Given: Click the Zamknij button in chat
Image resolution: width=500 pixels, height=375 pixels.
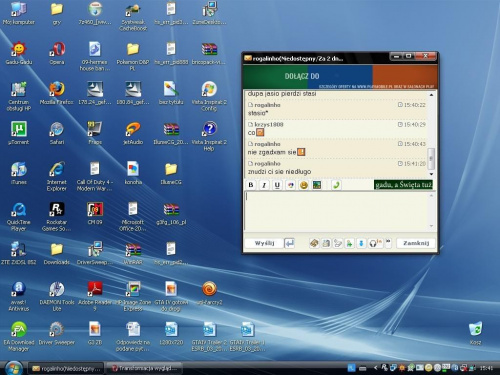Looking at the screenshot, I should click(x=416, y=243).
